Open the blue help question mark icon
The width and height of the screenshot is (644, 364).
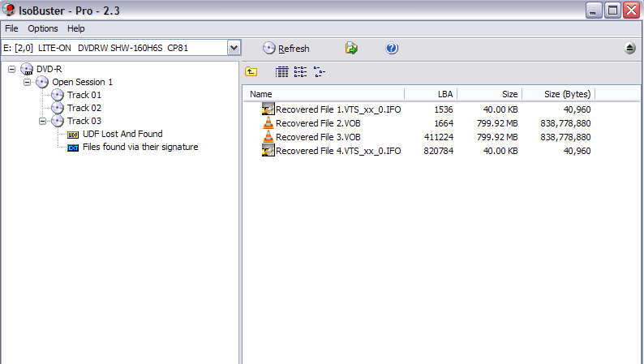tap(392, 48)
